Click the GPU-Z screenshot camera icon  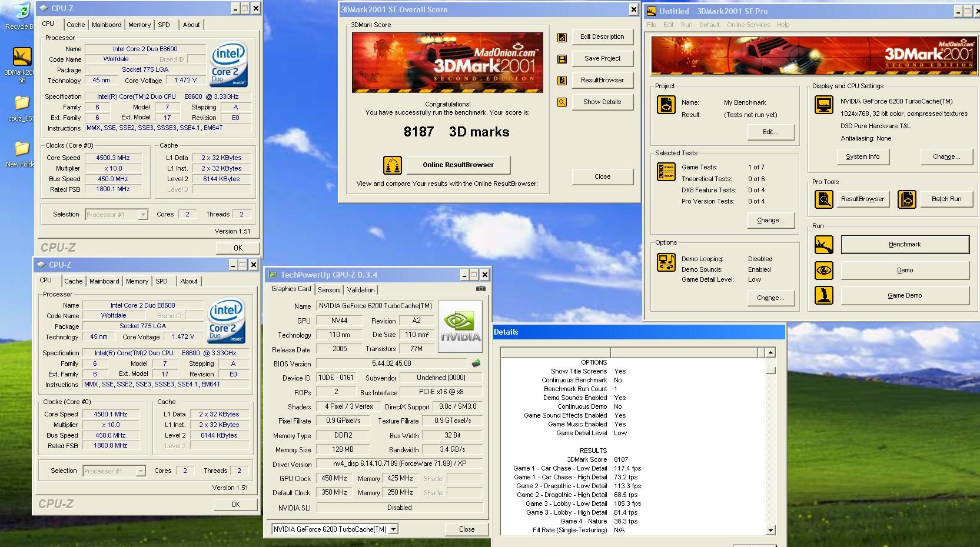coord(481,289)
